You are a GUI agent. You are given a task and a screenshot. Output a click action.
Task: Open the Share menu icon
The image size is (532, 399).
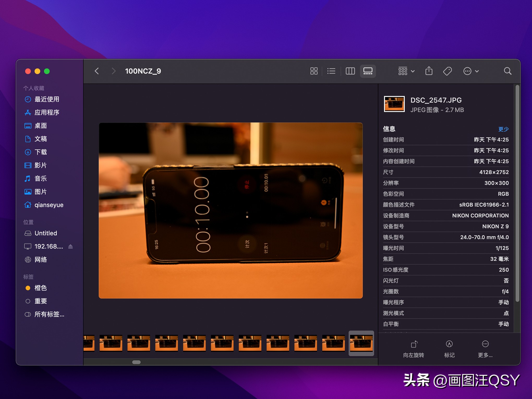429,71
